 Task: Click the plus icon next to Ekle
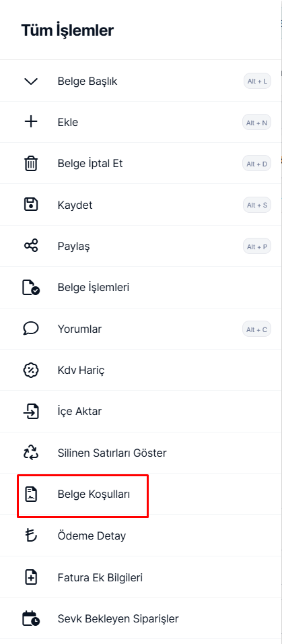[x=31, y=122]
